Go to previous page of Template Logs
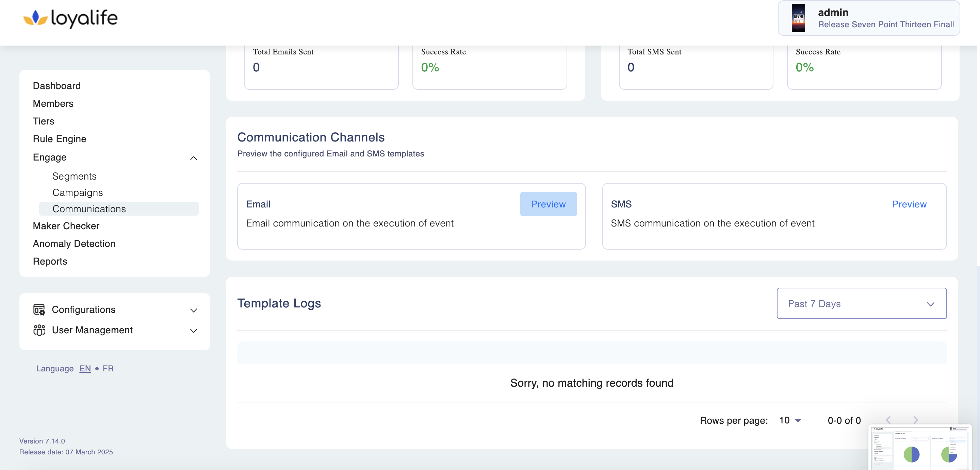 pyautogui.click(x=888, y=420)
